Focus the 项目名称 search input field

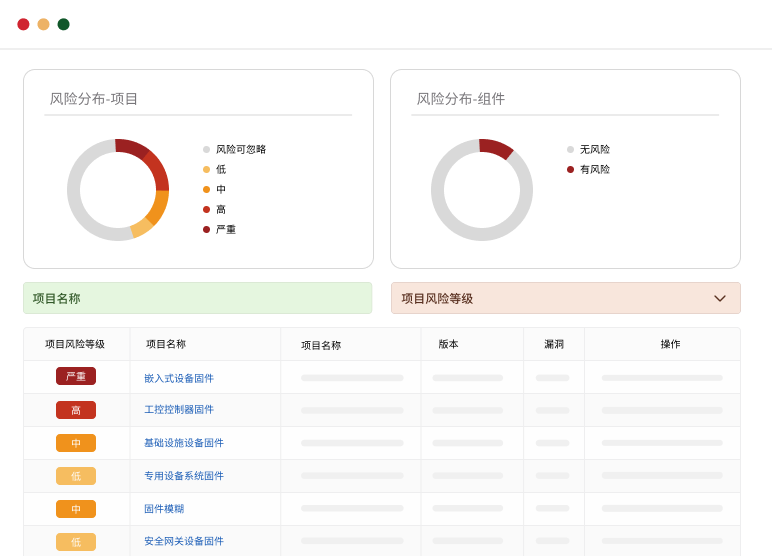(197, 298)
